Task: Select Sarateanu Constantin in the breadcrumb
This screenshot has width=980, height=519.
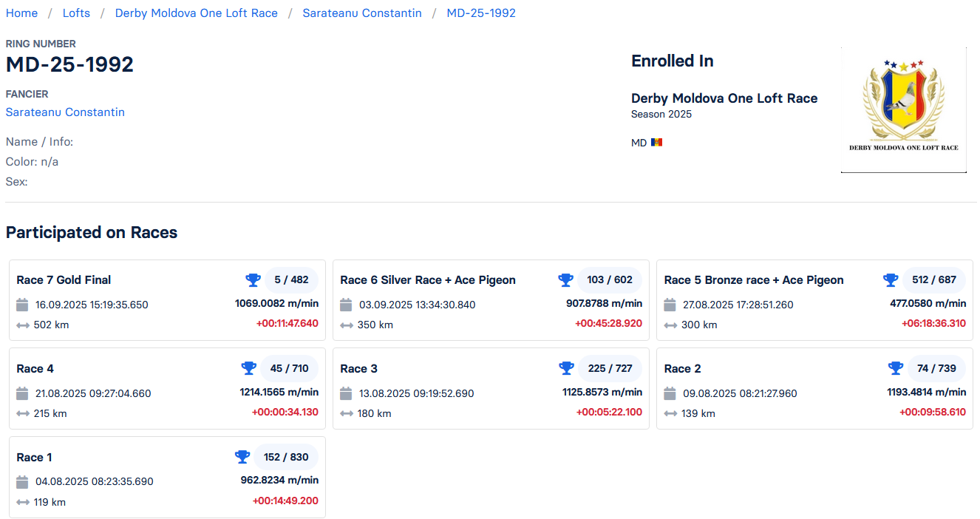Action: coord(362,13)
